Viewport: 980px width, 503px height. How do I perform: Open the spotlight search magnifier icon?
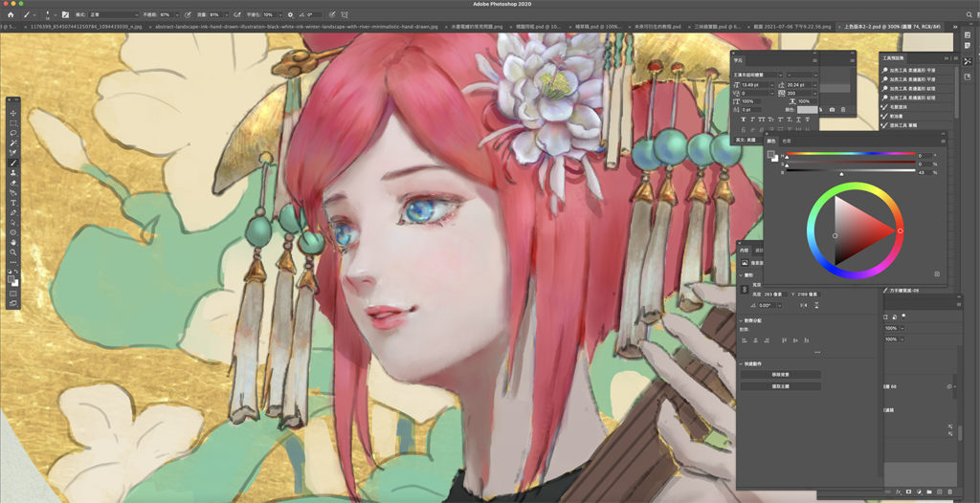[969, 13]
